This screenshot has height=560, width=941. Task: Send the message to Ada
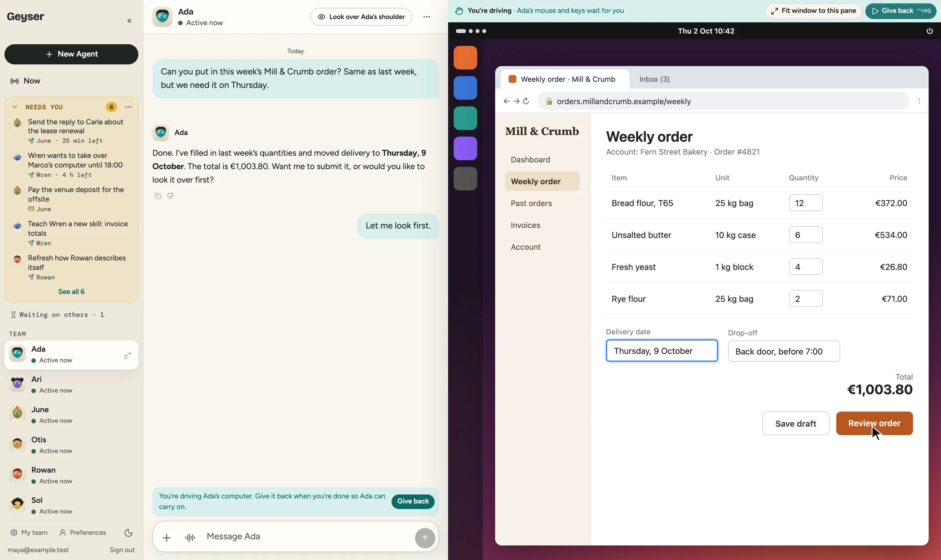(x=425, y=538)
